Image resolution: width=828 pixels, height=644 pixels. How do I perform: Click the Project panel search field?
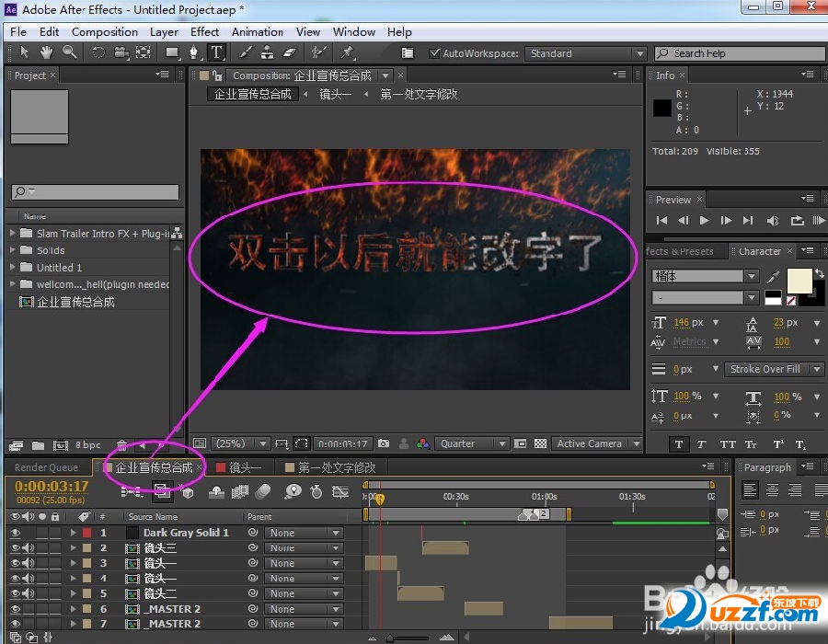[95, 191]
